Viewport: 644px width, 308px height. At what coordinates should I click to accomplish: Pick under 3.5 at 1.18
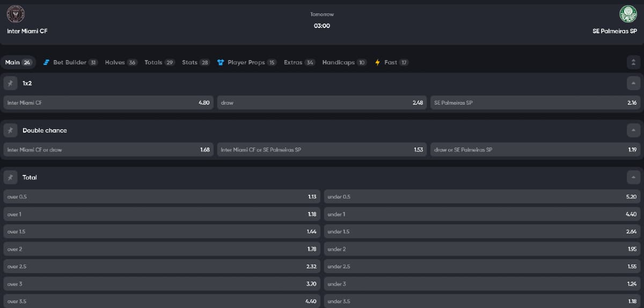482,301
